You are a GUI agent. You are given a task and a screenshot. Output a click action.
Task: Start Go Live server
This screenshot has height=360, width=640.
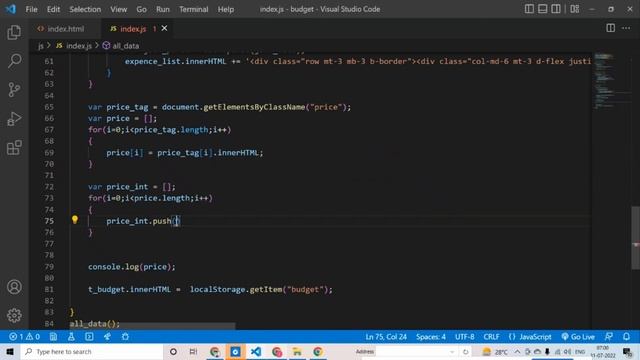click(x=578, y=337)
